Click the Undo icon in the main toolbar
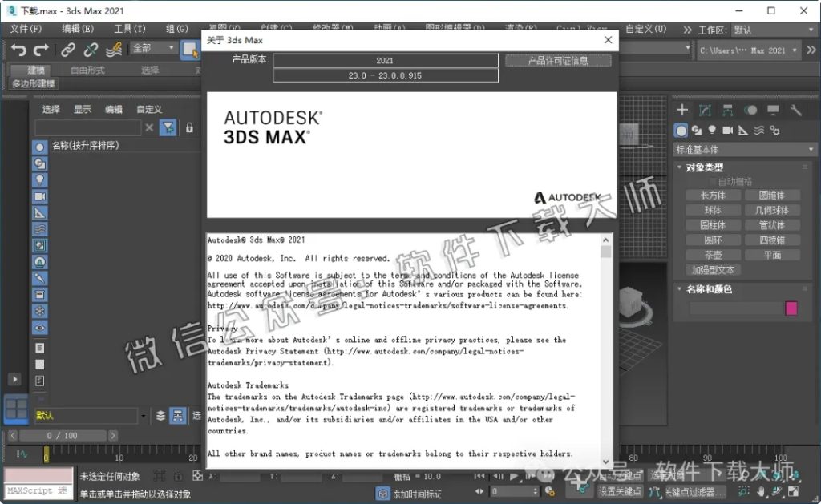 point(20,50)
